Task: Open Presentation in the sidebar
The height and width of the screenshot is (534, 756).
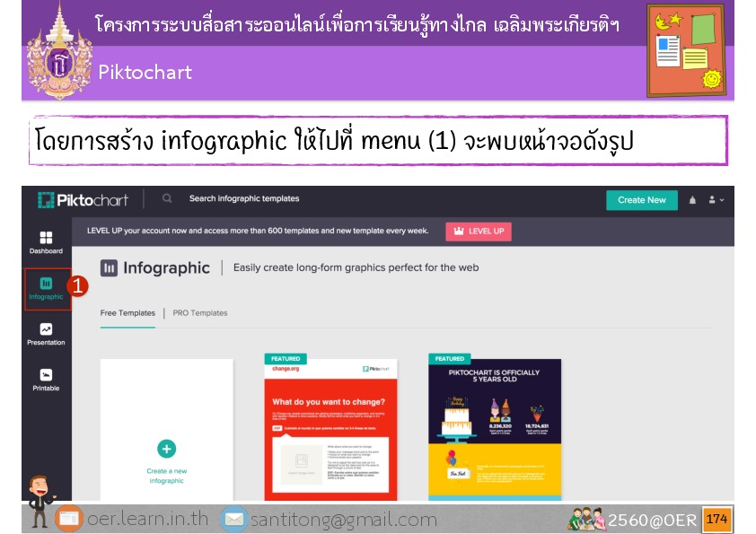Action: [46, 335]
